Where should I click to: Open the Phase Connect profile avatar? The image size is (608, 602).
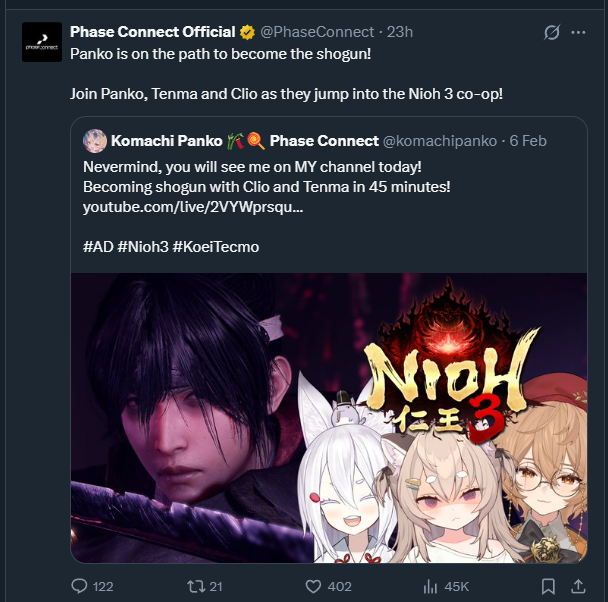pos(42,42)
